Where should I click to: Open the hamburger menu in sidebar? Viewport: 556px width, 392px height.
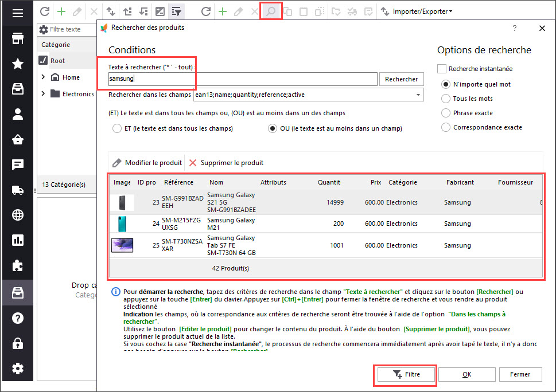click(18, 13)
